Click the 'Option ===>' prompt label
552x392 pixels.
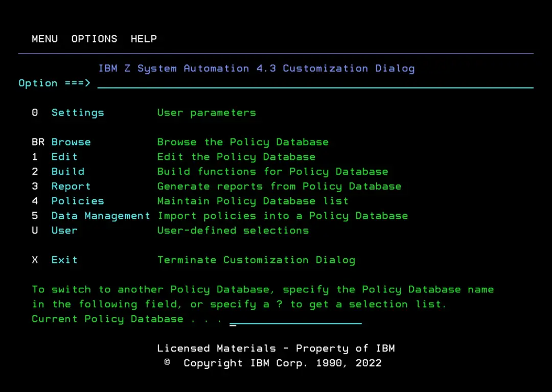(55, 83)
